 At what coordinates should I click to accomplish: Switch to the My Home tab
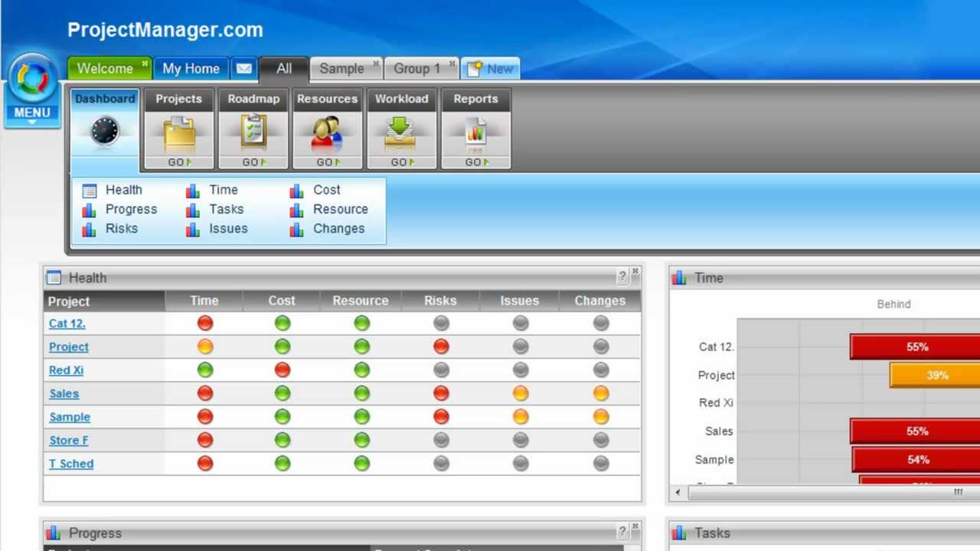[x=191, y=68]
